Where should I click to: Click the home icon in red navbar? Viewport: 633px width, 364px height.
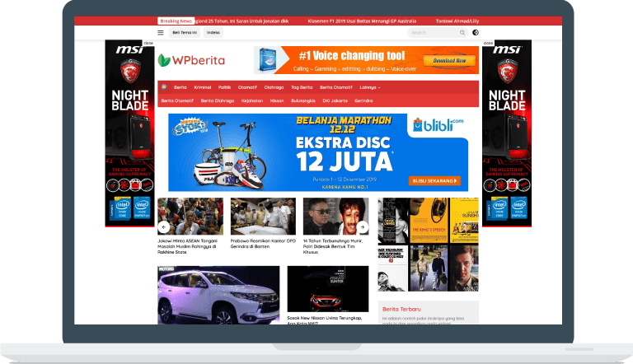pos(164,86)
